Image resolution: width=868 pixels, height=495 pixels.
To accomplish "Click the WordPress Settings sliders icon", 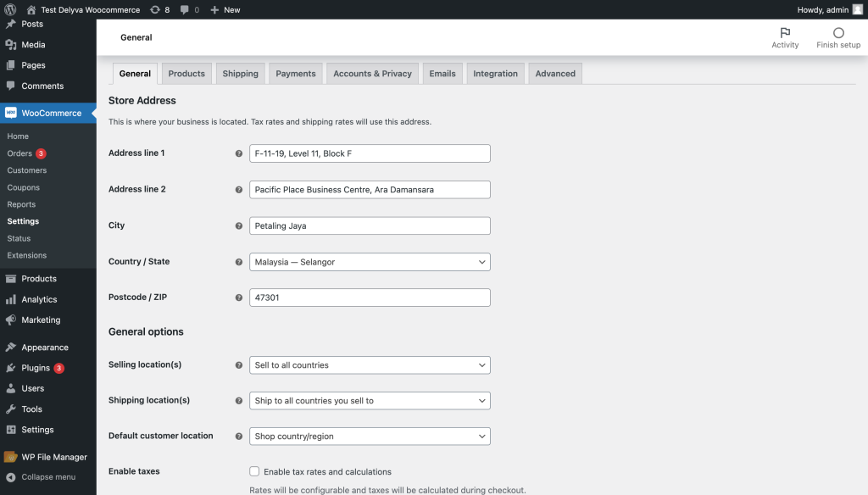I will 10,429.
